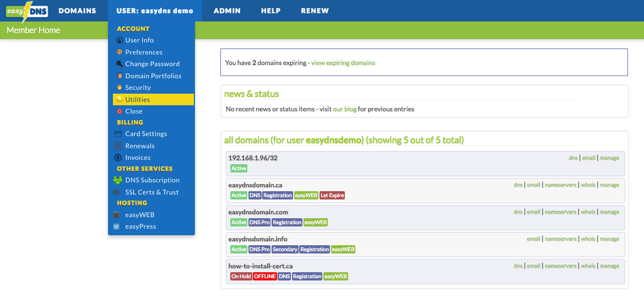
Task: Click the easydnsdomain.com domain name
Action: 258,212
